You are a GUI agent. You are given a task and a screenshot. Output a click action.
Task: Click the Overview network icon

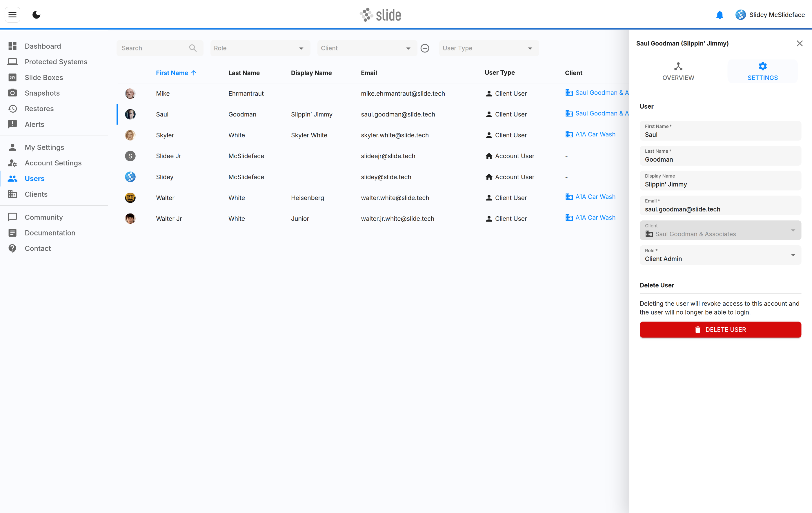(x=678, y=66)
